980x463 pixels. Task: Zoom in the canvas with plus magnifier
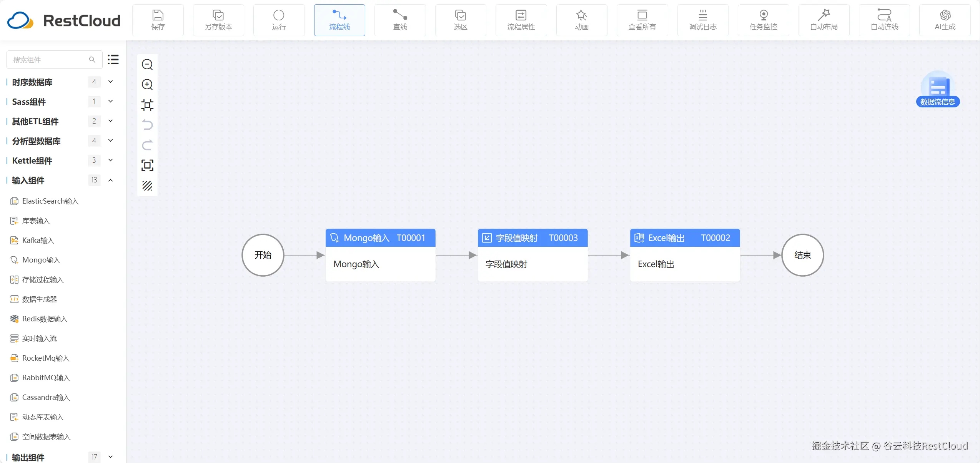pyautogui.click(x=147, y=84)
